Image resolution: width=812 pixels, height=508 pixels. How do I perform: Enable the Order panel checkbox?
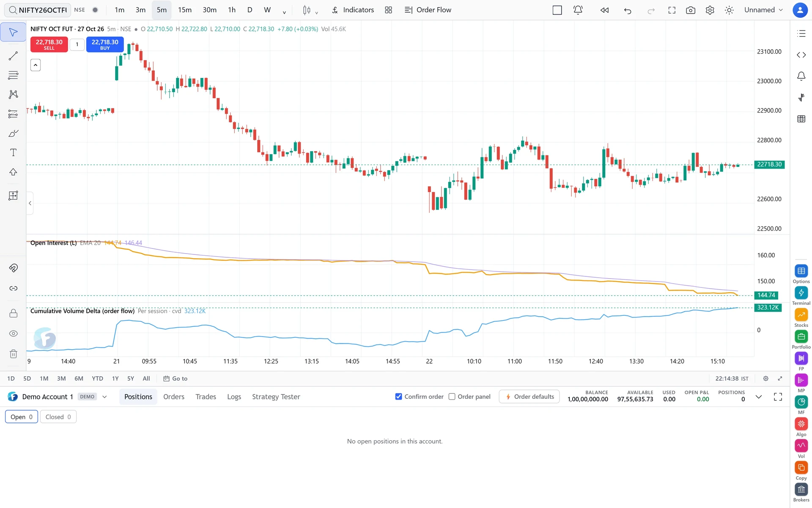pyautogui.click(x=452, y=397)
